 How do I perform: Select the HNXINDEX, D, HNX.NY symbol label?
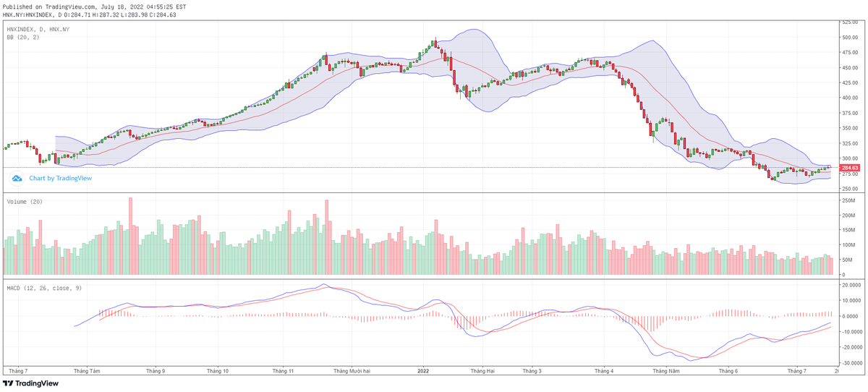pos(38,29)
